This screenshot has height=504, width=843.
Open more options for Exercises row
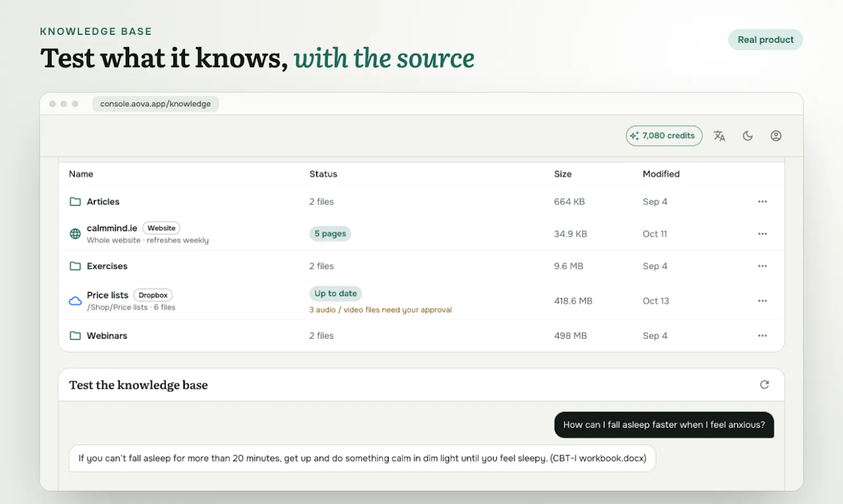point(762,266)
